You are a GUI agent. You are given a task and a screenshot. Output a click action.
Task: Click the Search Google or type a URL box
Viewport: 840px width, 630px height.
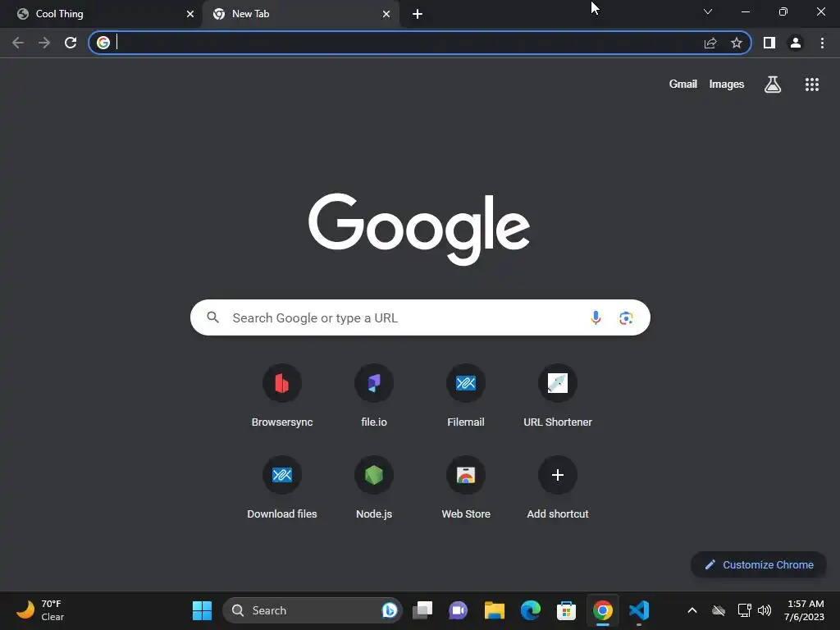[420, 317]
